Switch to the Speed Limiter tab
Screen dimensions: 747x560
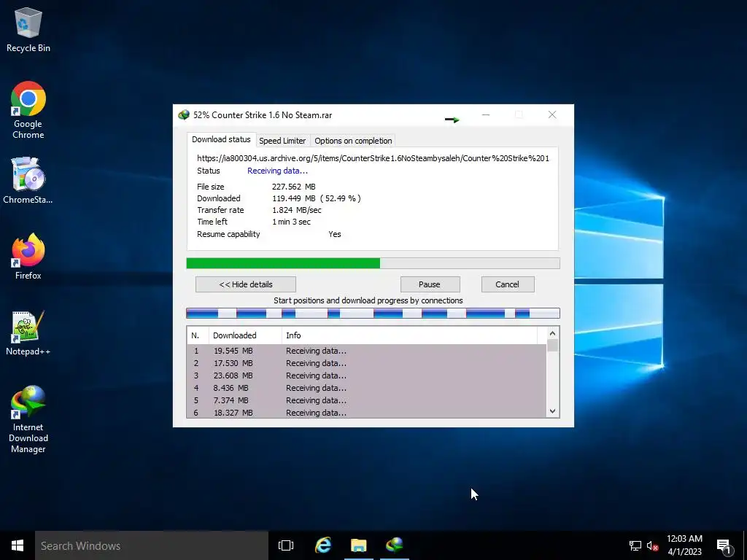point(282,141)
